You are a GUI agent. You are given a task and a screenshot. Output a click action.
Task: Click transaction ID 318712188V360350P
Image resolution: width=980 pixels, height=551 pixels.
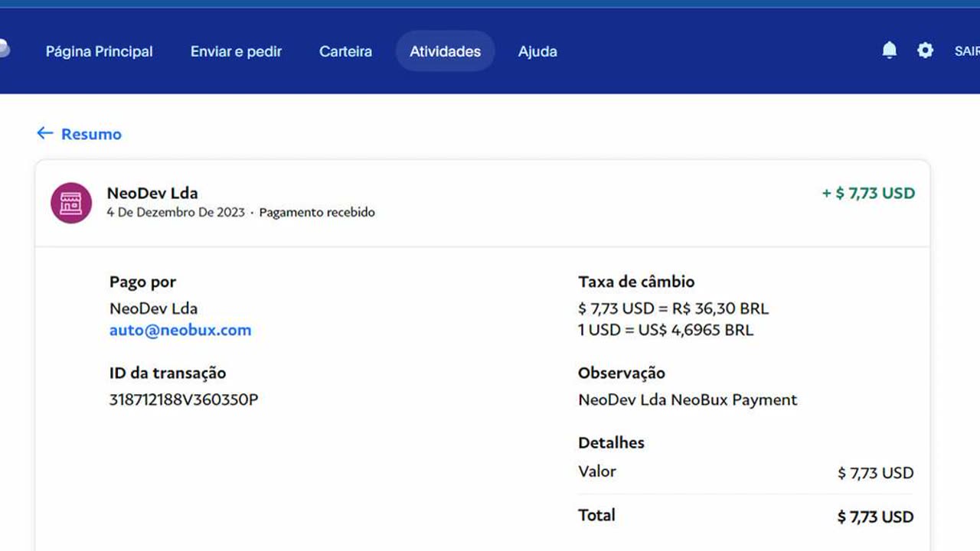pos(184,399)
